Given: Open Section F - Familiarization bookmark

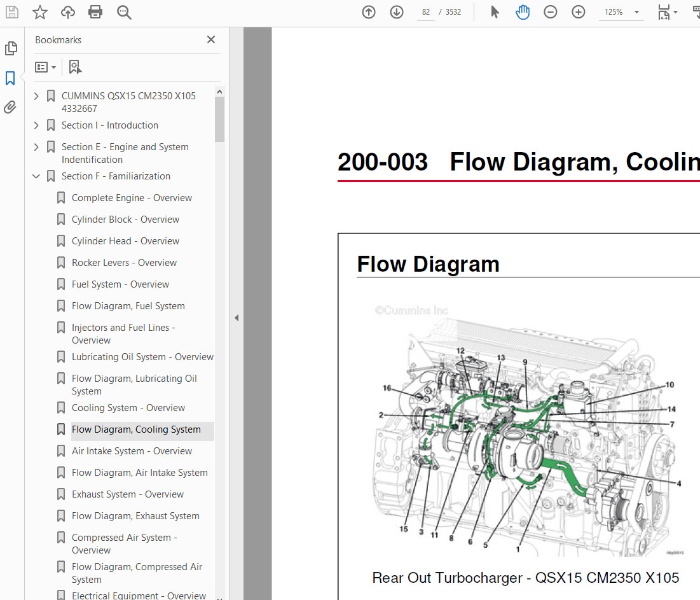Looking at the screenshot, I should [116, 176].
